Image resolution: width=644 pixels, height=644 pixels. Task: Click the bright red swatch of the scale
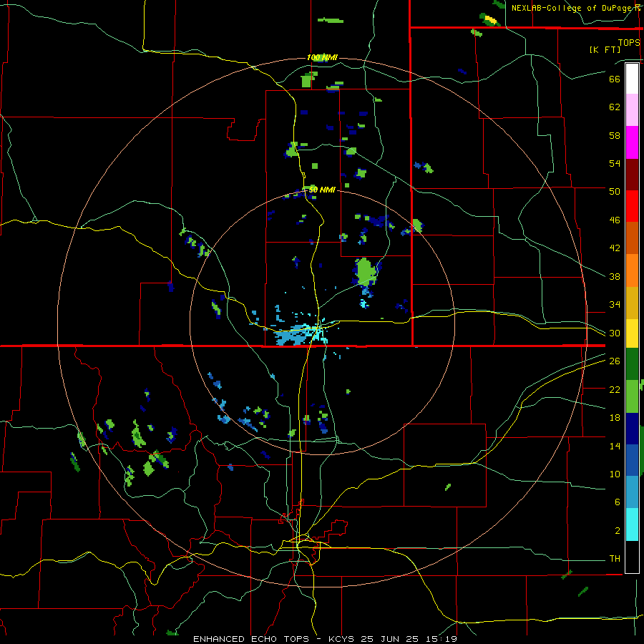[632, 206]
